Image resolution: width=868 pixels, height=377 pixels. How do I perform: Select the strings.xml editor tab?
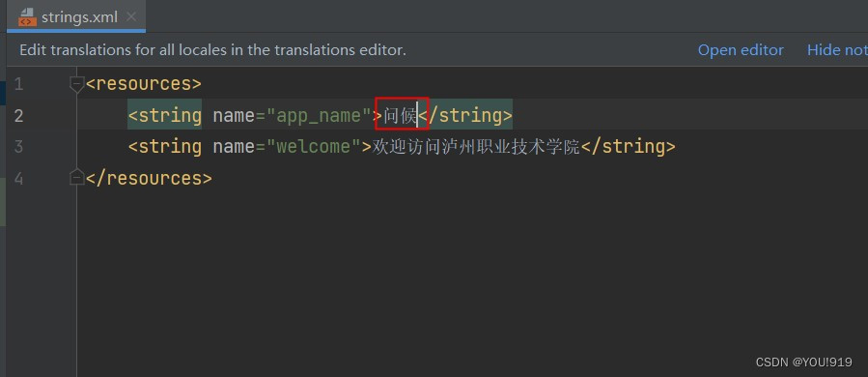click(x=76, y=16)
